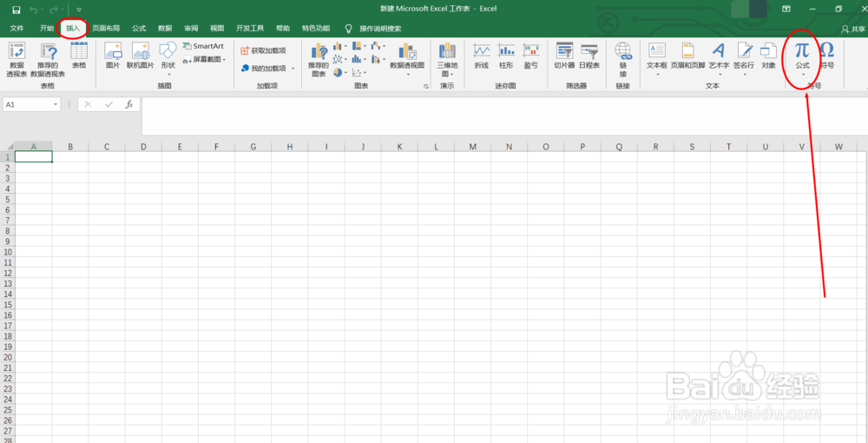This screenshot has width=868, height=443.
Task: Open 推荐的数据透视表 (Recommended PivotTables)
Action: [48, 60]
